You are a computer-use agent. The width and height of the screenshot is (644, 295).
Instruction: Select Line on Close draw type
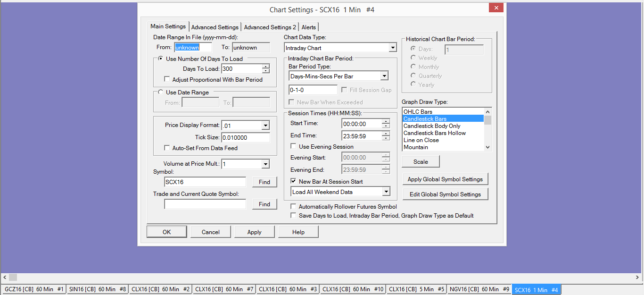point(443,140)
